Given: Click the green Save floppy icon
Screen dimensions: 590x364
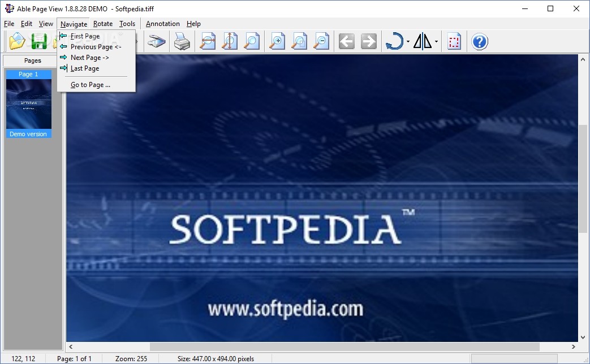Looking at the screenshot, I should tap(39, 41).
